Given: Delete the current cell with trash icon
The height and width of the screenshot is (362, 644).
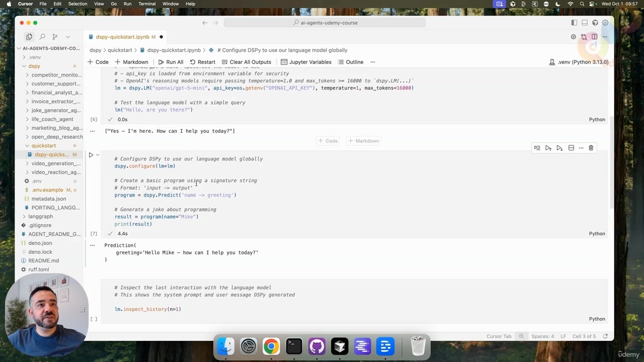Looking at the screenshot, I should 591,148.
